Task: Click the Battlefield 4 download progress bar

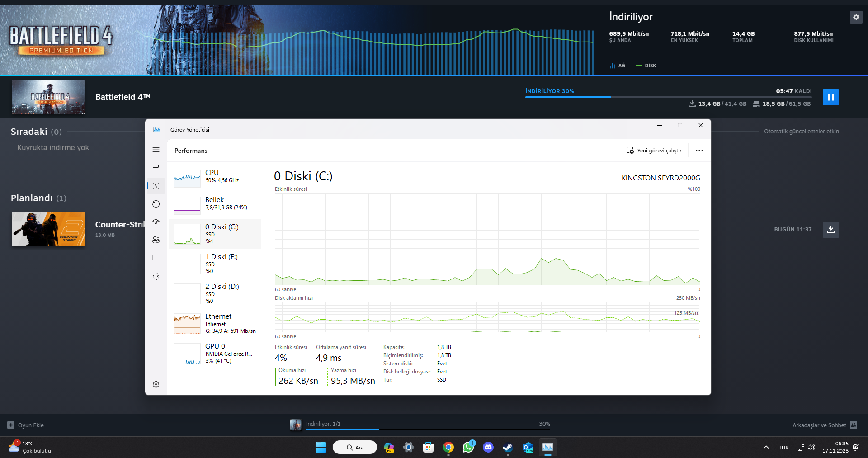Action: pos(668,97)
